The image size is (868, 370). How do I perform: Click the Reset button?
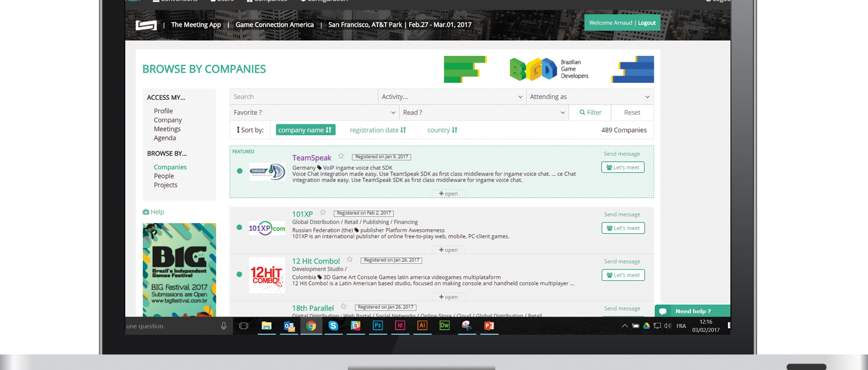point(632,112)
